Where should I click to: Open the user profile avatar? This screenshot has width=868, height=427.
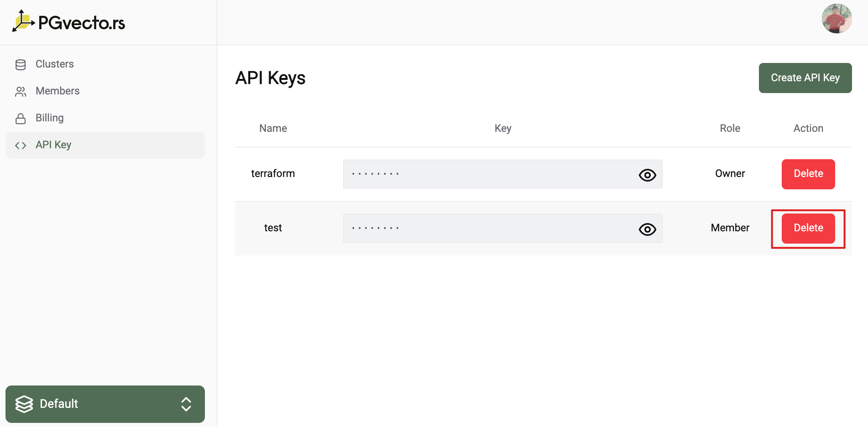tap(837, 19)
